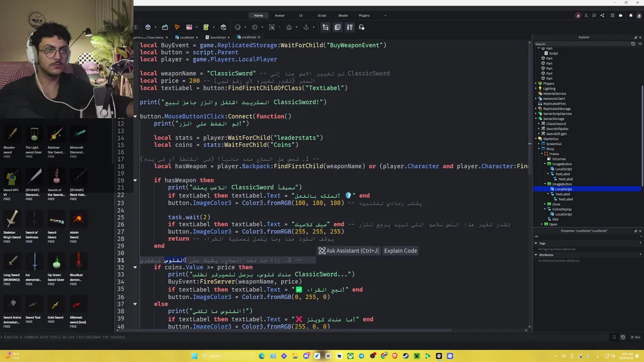Collapse the Tags section in Properties

tap(536, 243)
